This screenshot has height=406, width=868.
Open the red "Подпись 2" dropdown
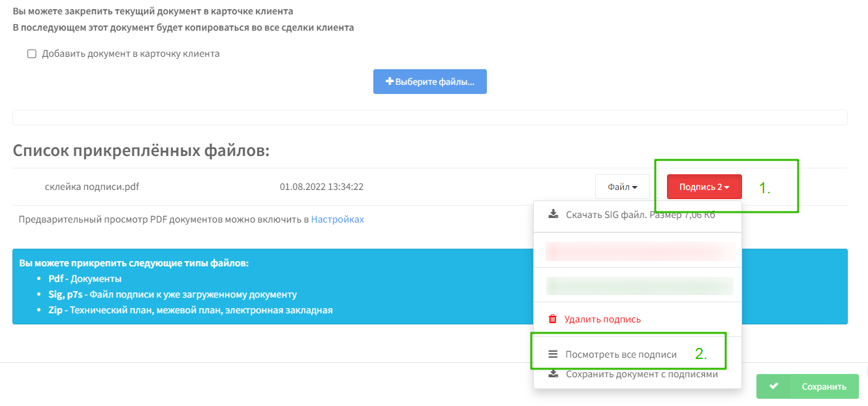point(704,186)
